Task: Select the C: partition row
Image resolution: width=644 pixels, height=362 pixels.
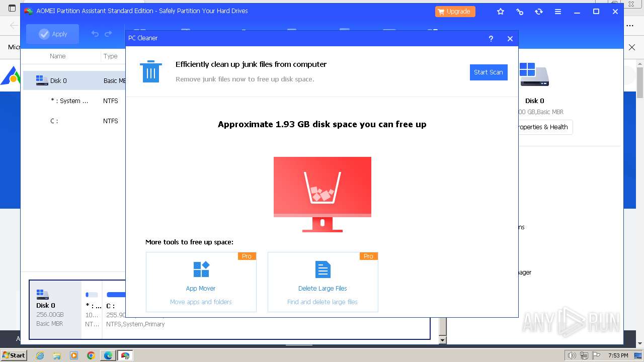Action: pos(74,121)
